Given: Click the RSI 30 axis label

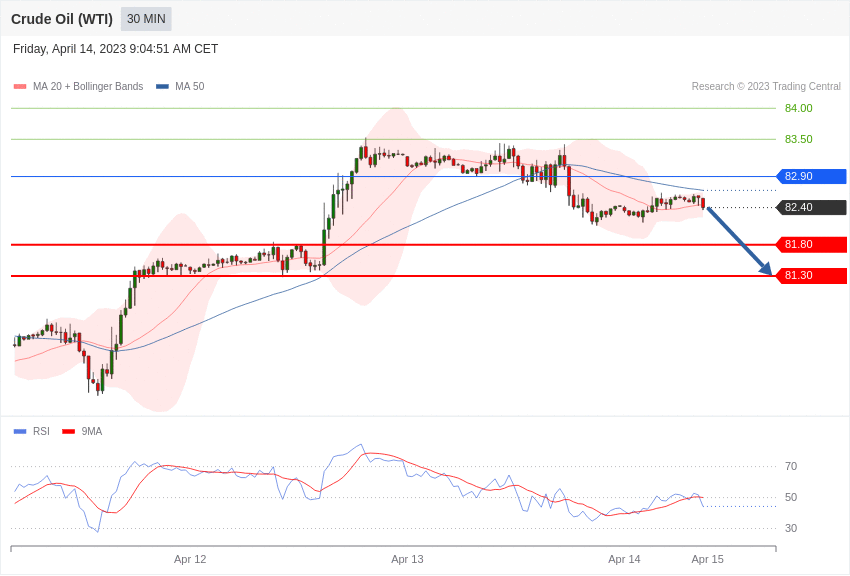Looking at the screenshot, I should tap(791, 528).
